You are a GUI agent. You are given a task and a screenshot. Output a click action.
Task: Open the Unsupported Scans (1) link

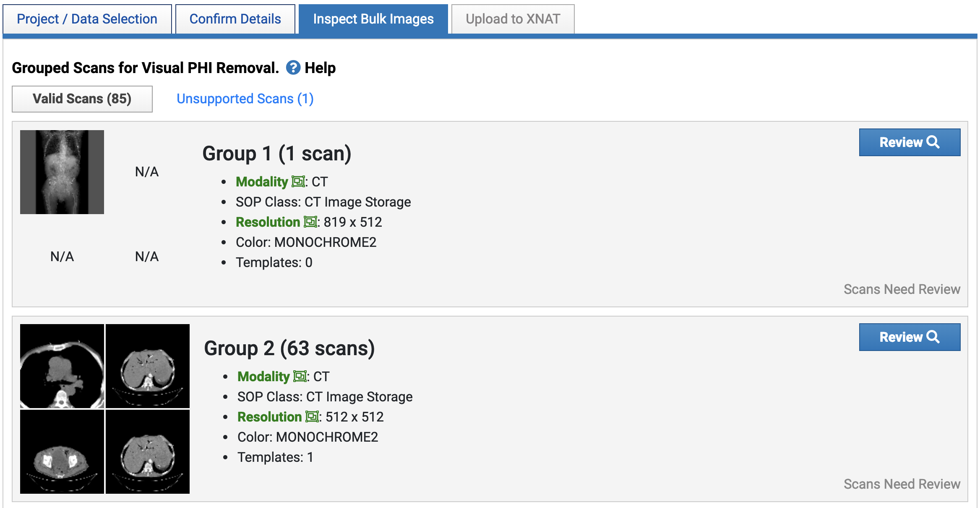coord(245,99)
